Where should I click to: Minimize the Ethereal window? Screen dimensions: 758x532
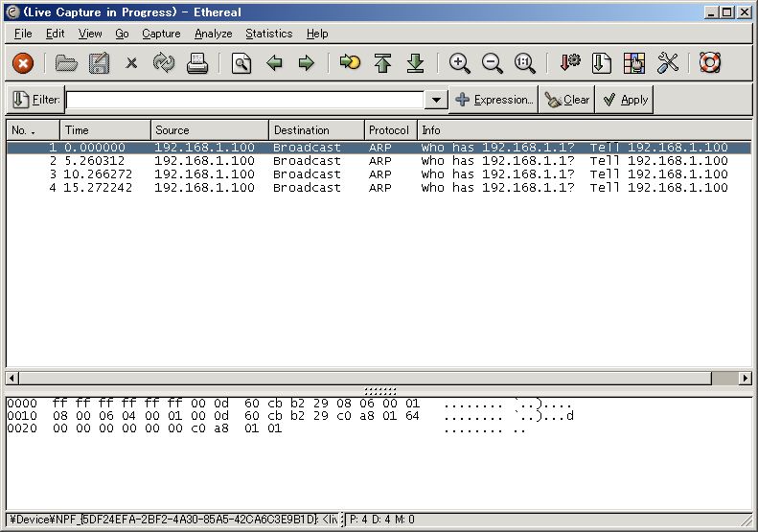(x=710, y=12)
